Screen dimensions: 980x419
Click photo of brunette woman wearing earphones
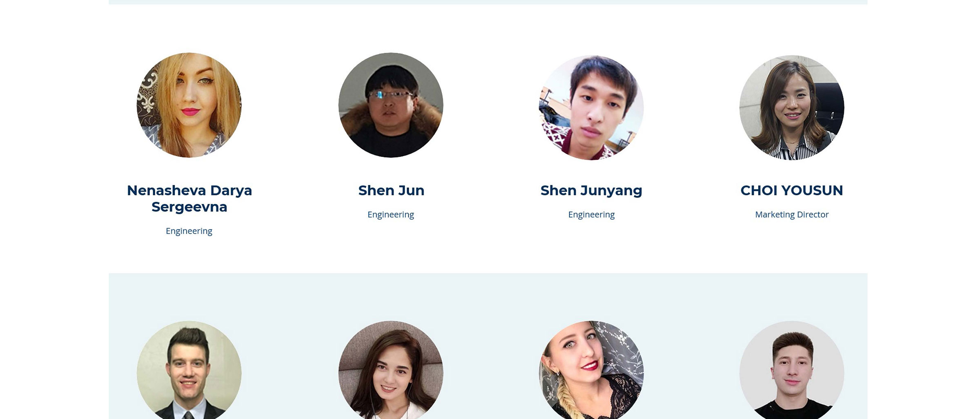(391, 370)
